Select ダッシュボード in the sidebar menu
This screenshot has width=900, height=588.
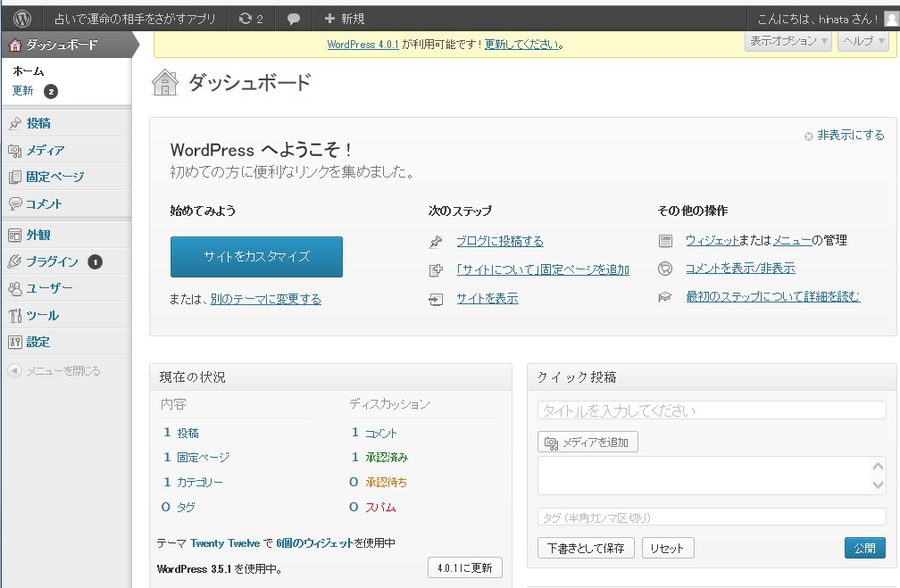[68, 45]
